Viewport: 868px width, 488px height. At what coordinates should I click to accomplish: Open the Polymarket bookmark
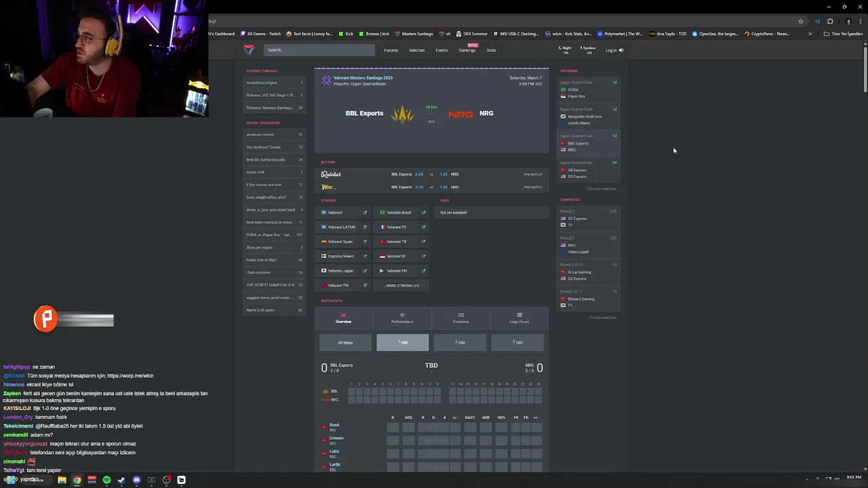click(x=620, y=33)
